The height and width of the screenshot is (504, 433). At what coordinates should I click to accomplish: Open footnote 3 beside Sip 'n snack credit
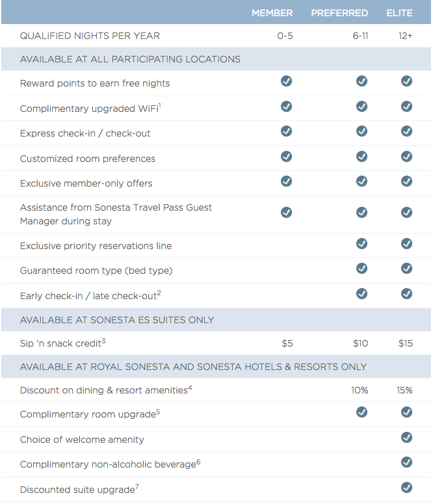coord(103,340)
